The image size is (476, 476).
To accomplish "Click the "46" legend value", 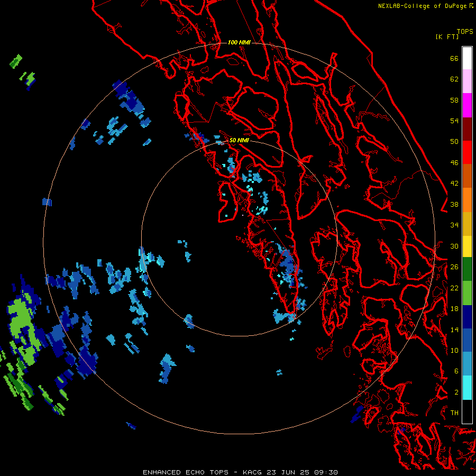I will 454,163.
